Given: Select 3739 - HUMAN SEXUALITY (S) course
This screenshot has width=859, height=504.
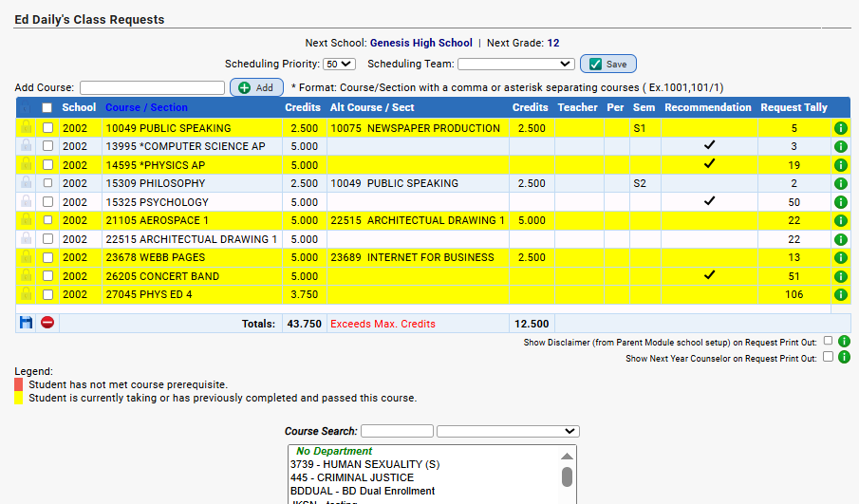Looking at the screenshot, I should [364, 464].
